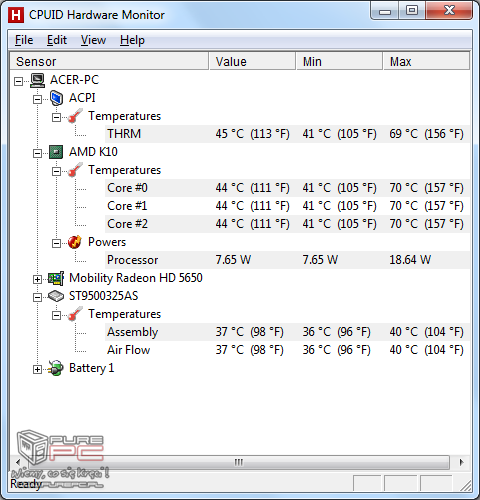Image resolution: width=480 pixels, height=500 pixels.
Task: Select the Assembly temperature row
Action: 287,332
